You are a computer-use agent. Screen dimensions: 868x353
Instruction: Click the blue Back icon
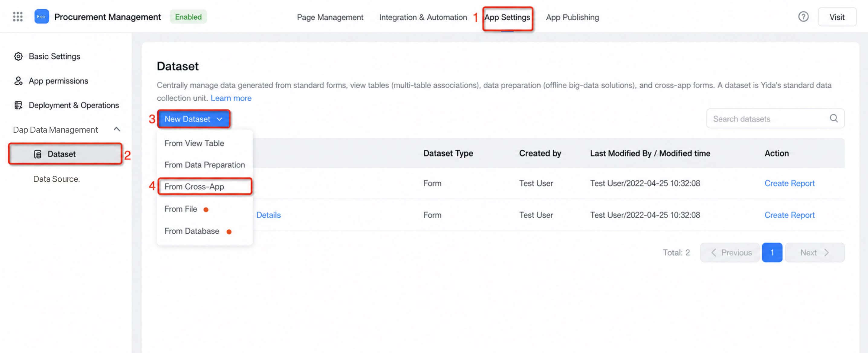[41, 17]
